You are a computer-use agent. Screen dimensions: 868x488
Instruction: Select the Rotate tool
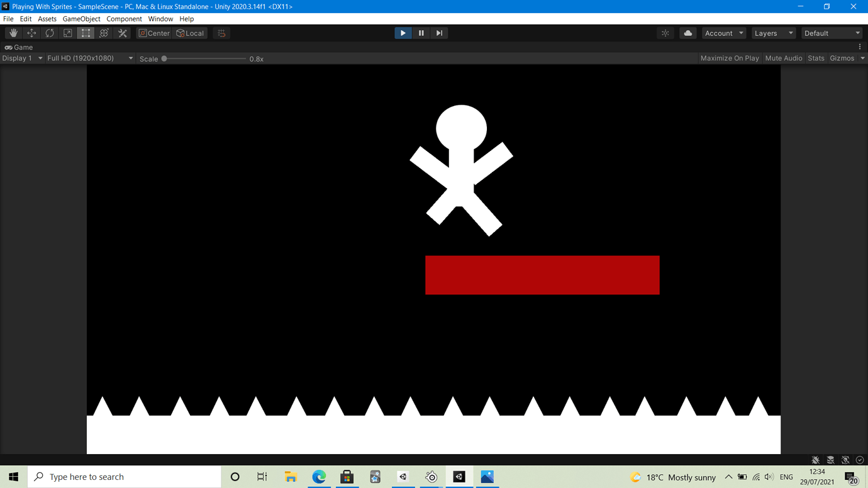49,33
